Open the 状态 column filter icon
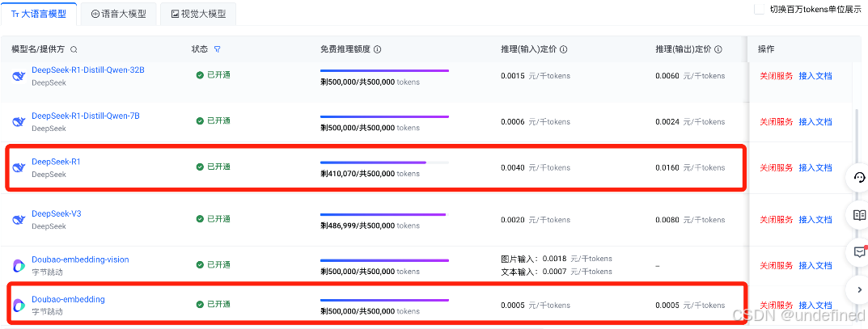This screenshot has width=868, height=329. pos(218,49)
